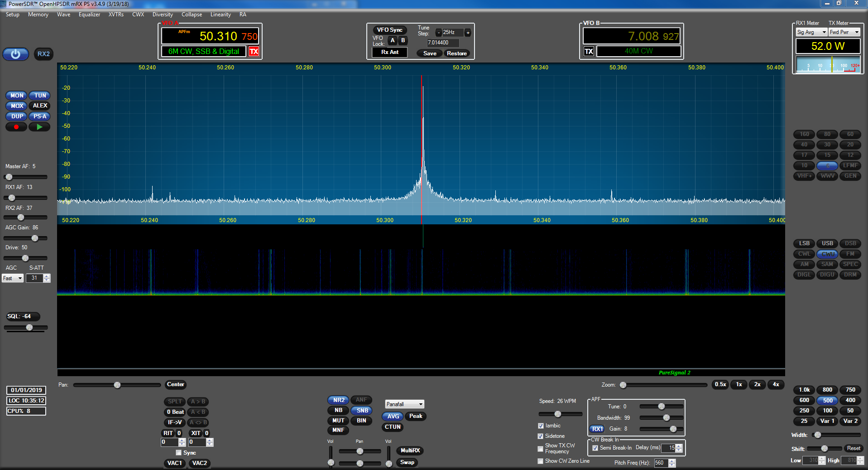Open the Linearity menu
The image size is (868, 470).
(x=221, y=15)
